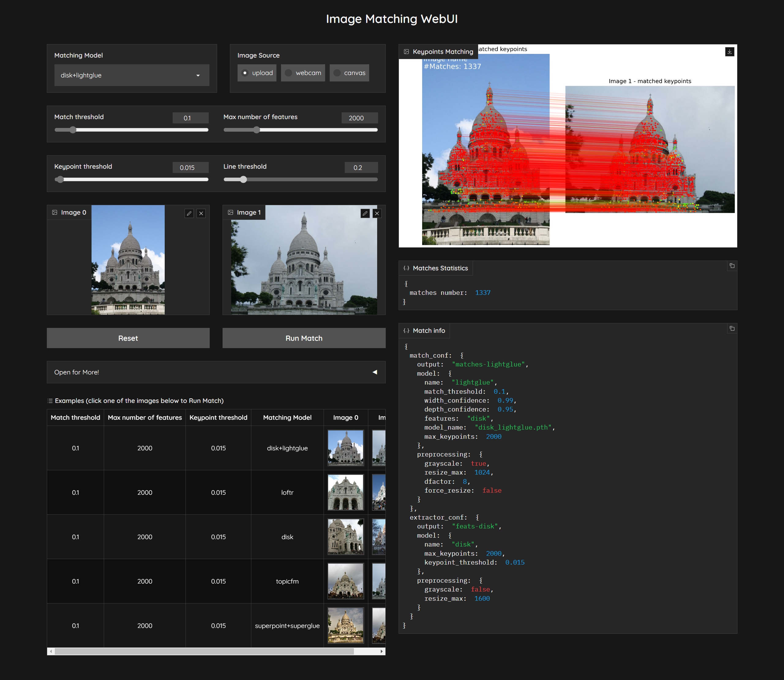The image size is (784, 680).
Task: Select the disk example Image 0 thumbnail
Action: [x=346, y=537]
